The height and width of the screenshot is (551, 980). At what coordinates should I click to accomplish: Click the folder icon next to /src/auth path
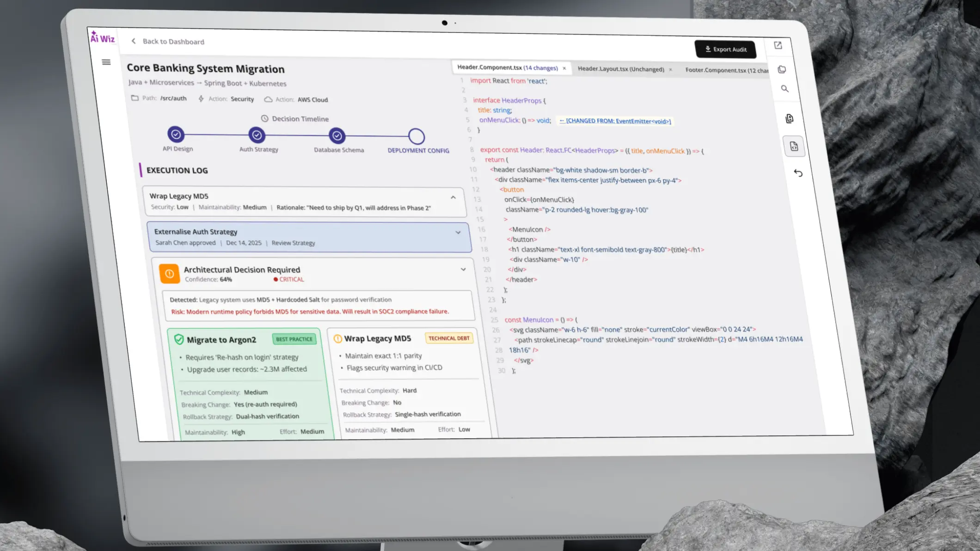pos(135,98)
